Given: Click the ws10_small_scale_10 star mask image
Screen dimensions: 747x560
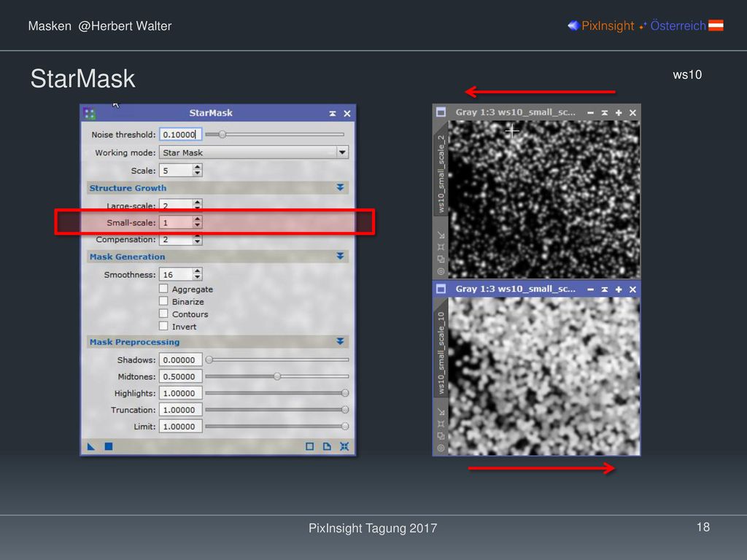Looking at the screenshot, I should pos(544,376).
